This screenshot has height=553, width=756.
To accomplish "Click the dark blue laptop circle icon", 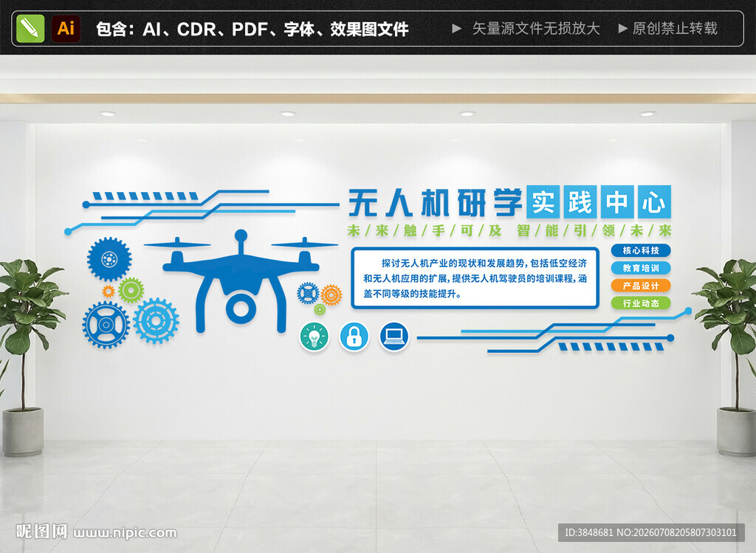I will point(394,337).
